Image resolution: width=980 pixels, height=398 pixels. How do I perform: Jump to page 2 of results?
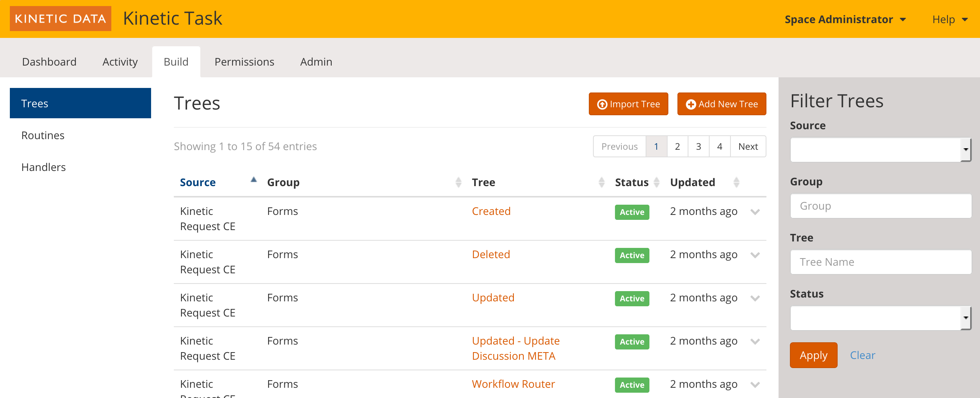pyautogui.click(x=677, y=146)
